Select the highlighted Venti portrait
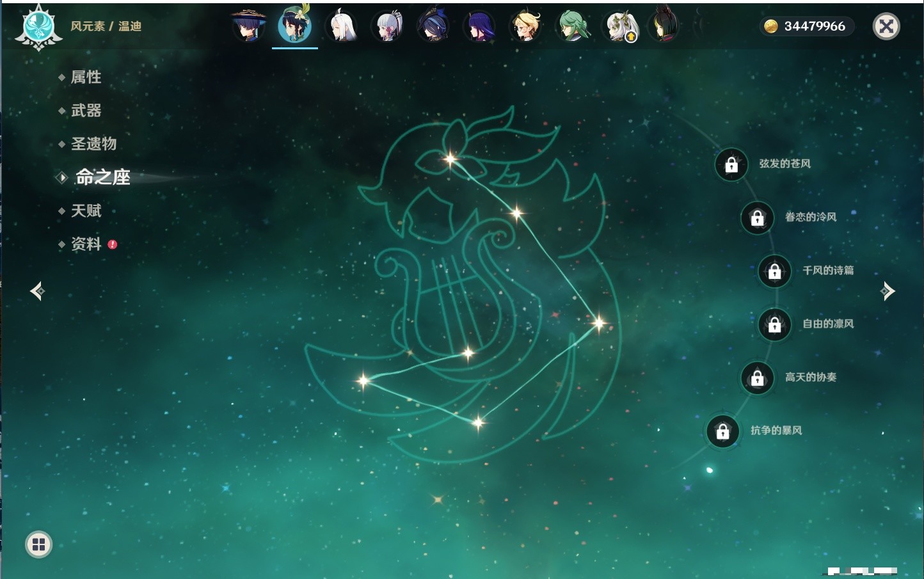The height and width of the screenshot is (579, 924). pos(294,25)
